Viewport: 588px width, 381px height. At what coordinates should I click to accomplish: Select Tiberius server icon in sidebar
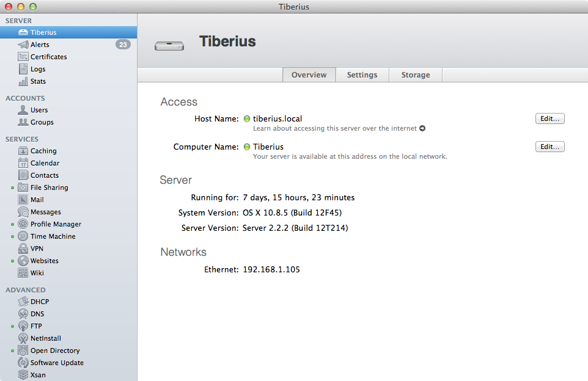[x=23, y=32]
